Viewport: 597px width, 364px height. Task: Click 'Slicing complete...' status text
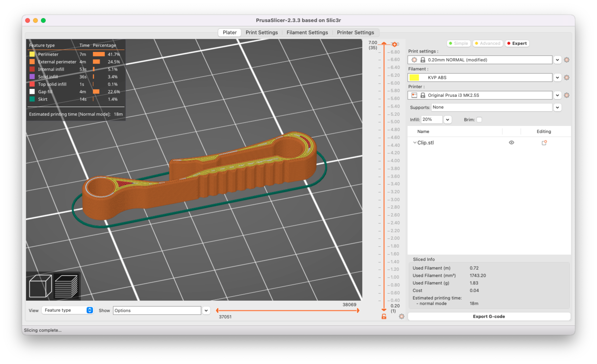click(43, 330)
